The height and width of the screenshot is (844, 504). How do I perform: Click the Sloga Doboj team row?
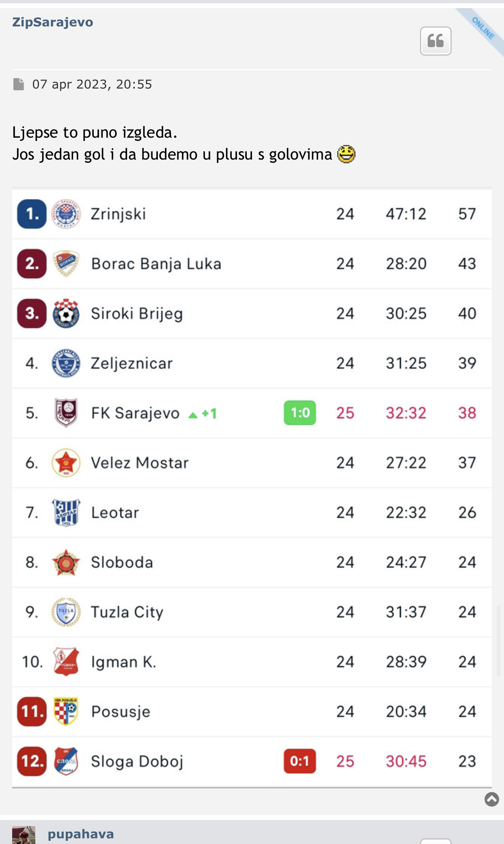pos(252,761)
